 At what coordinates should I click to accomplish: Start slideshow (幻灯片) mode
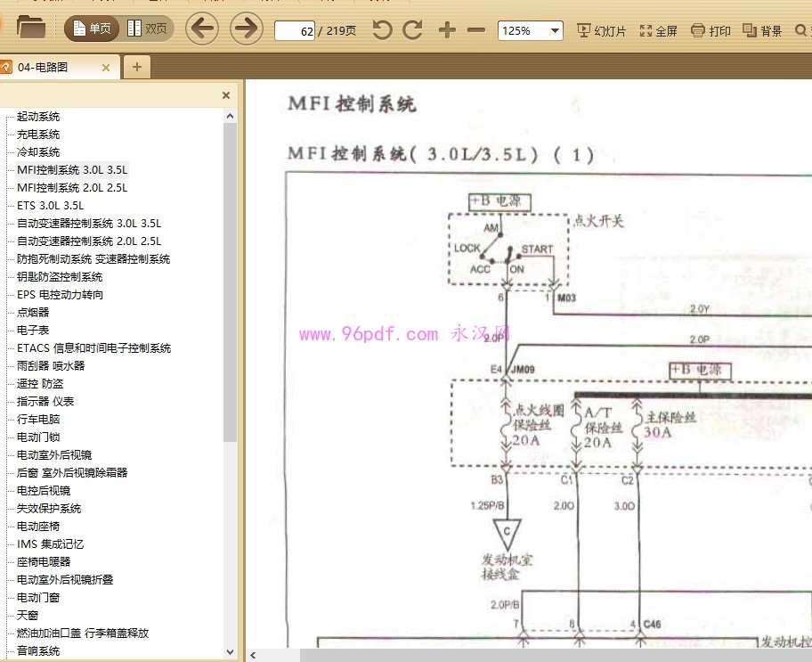coord(601,30)
